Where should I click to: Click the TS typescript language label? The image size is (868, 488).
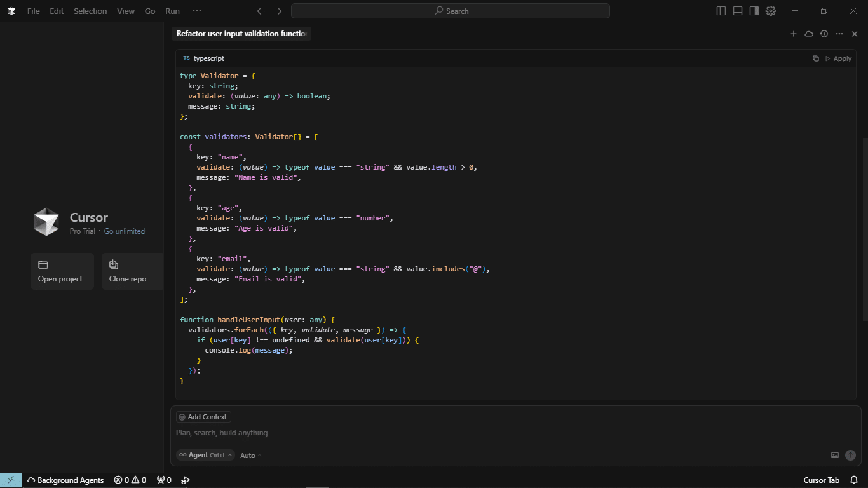click(203, 58)
